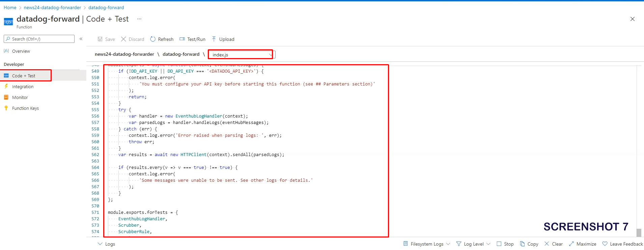Click the Upload arrow icon
The width and height of the screenshot is (644, 250).
(214, 39)
